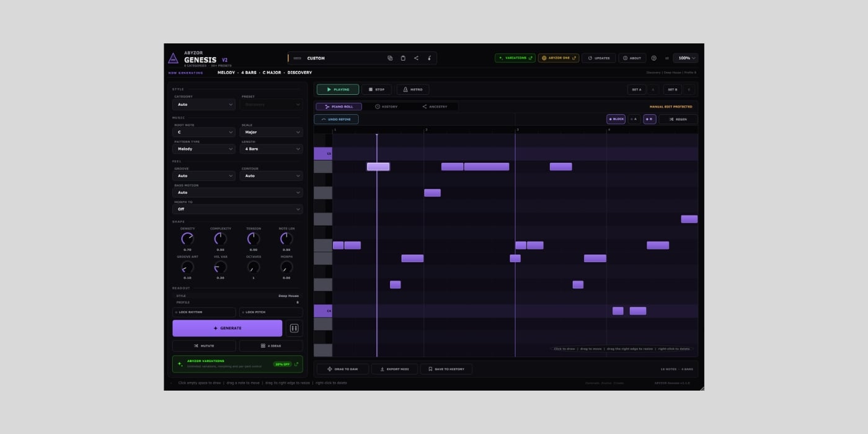Click the Mutate button
Viewport: 868px width, 434px height.
[204, 346]
